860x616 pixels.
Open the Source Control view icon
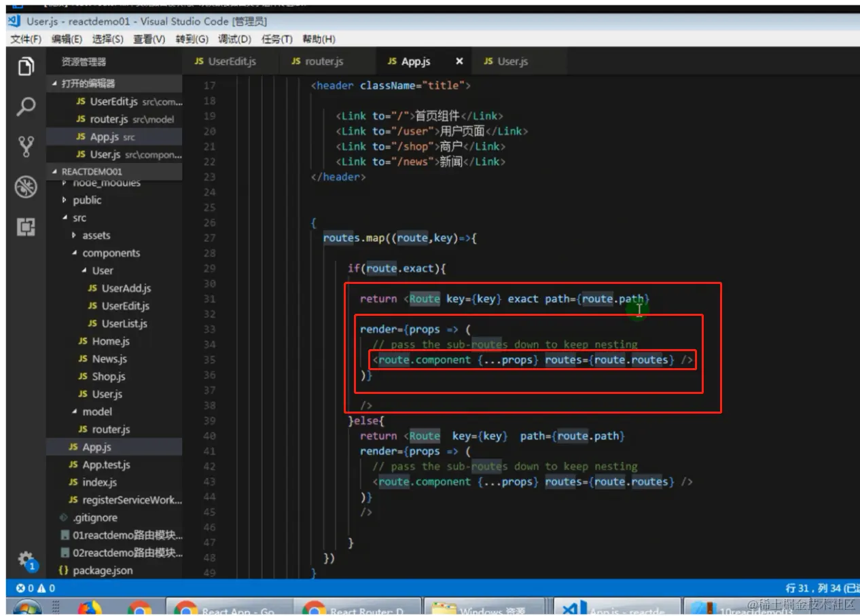(x=26, y=146)
